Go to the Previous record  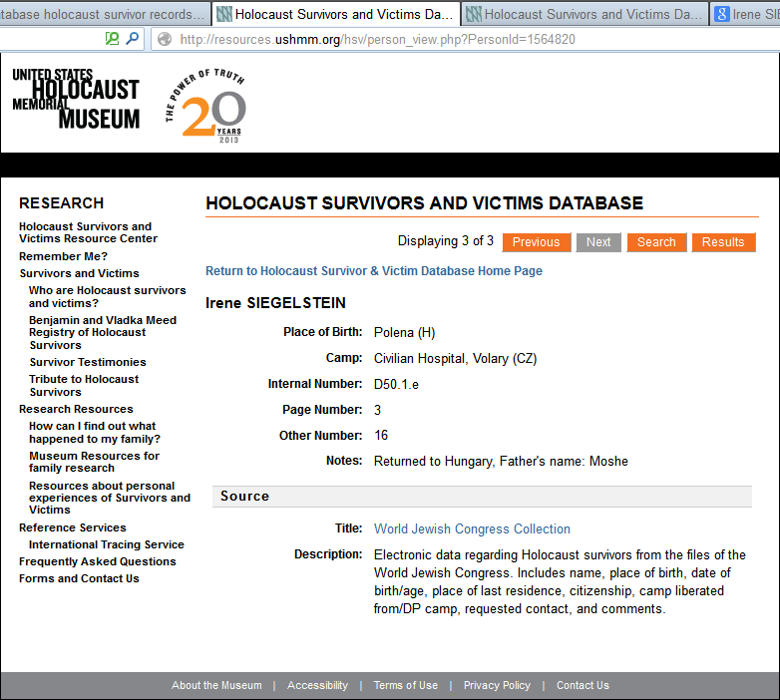pos(537,242)
